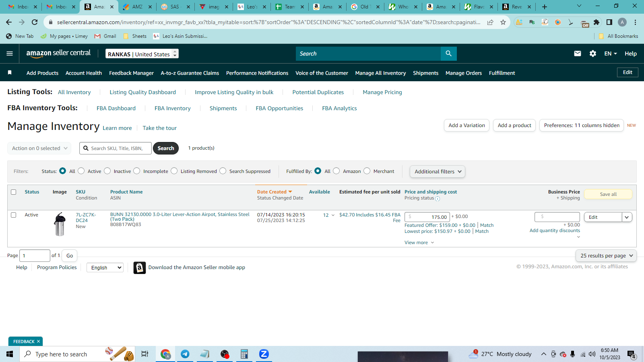The width and height of the screenshot is (644, 362).
Task: Click the Amazon Seller Central logo
Action: pyautogui.click(x=58, y=53)
